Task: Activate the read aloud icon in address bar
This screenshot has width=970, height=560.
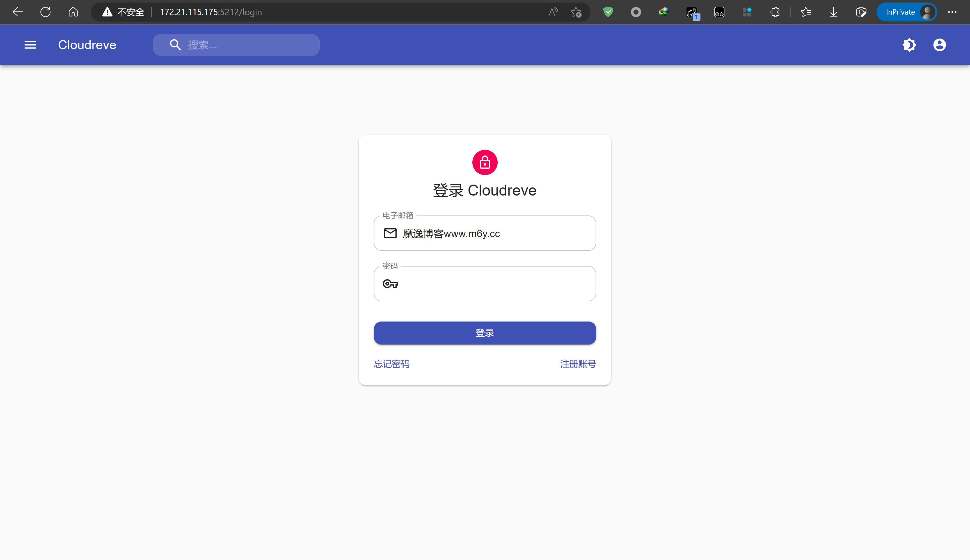Action: [x=553, y=12]
